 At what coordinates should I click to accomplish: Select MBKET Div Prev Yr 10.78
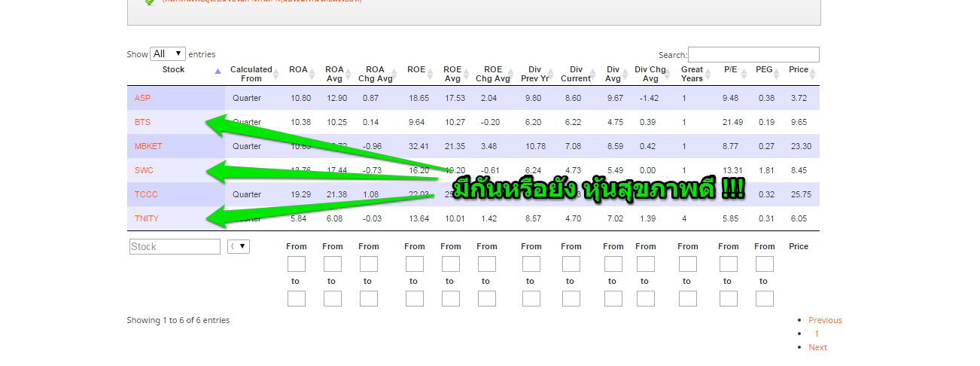coord(535,146)
